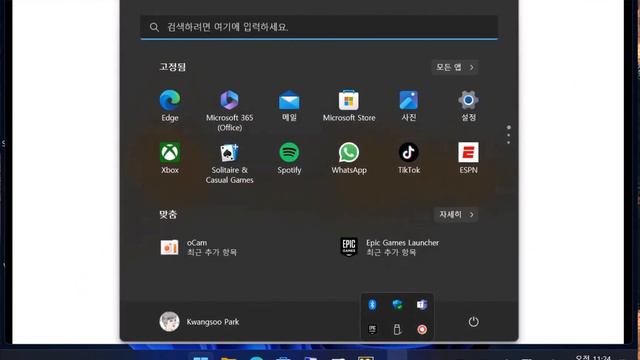640x360 pixels.
Task: Click the power button icon
Action: [473, 322]
